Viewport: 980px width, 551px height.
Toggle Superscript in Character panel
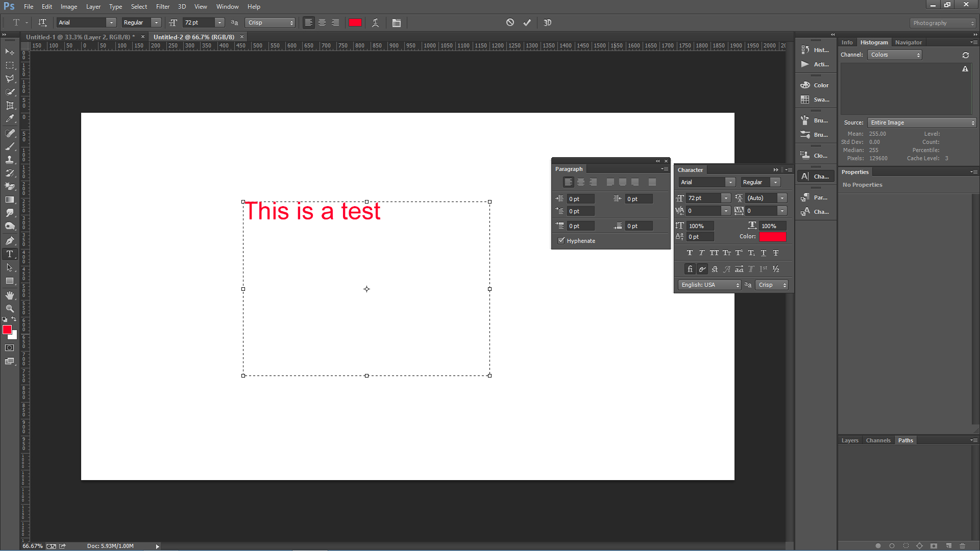tap(739, 253)
